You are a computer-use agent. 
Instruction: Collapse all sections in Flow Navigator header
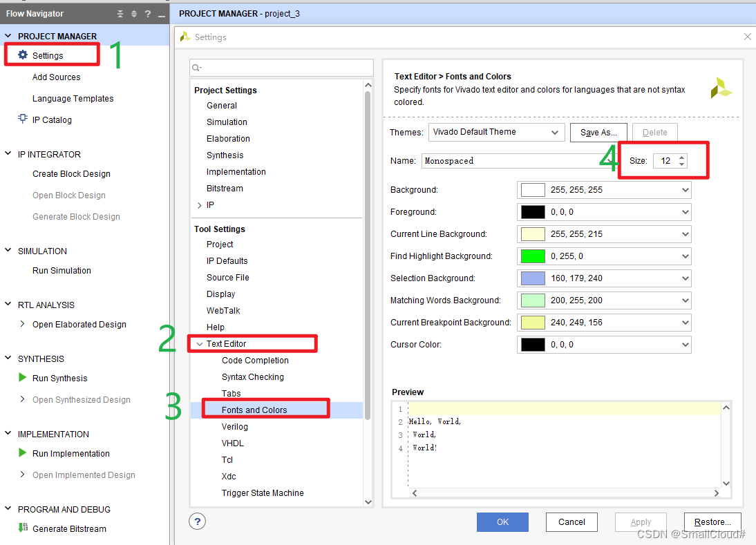[x=120, y=14]
